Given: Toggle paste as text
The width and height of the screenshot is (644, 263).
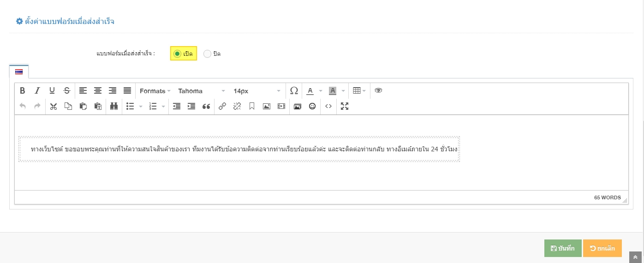Looking at the screenshot, I should [98, 106].
